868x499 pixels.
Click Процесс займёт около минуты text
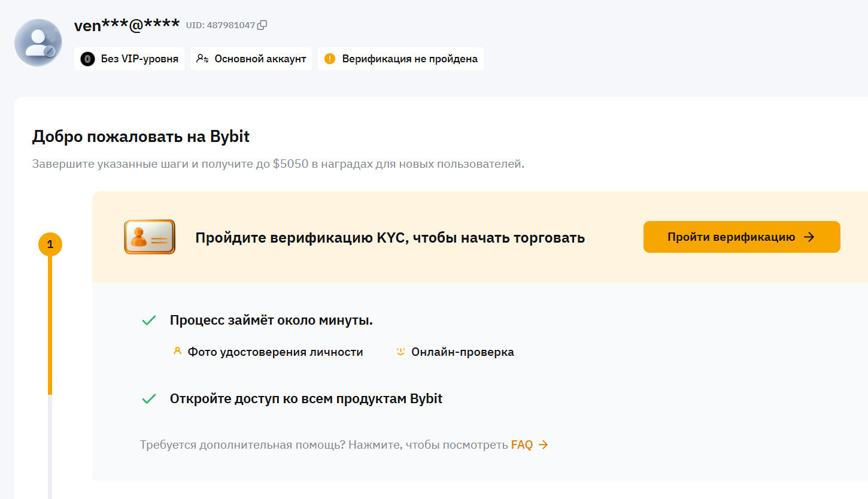pyautogui.click(x=271, y=320)
